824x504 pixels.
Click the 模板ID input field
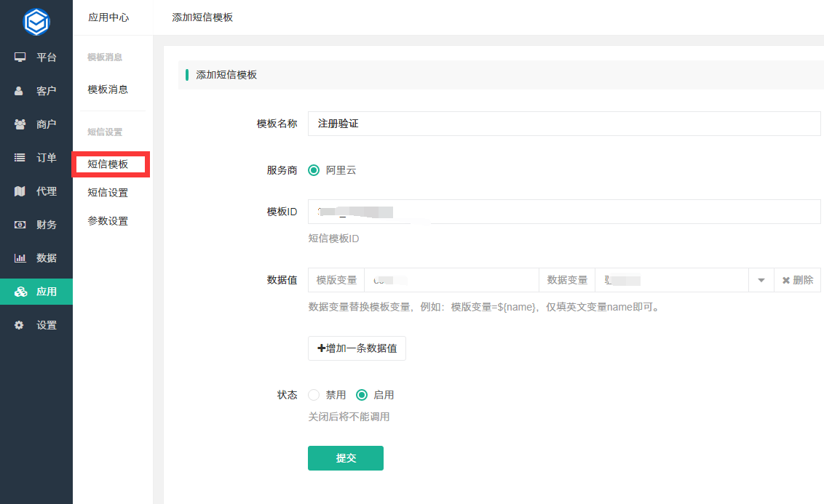(564, 212)
